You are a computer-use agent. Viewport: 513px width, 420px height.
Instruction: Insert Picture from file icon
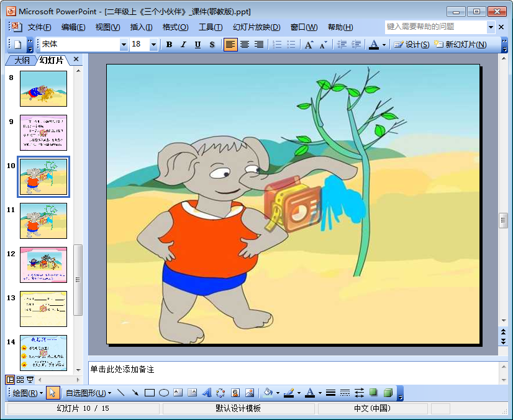point(250,393)
